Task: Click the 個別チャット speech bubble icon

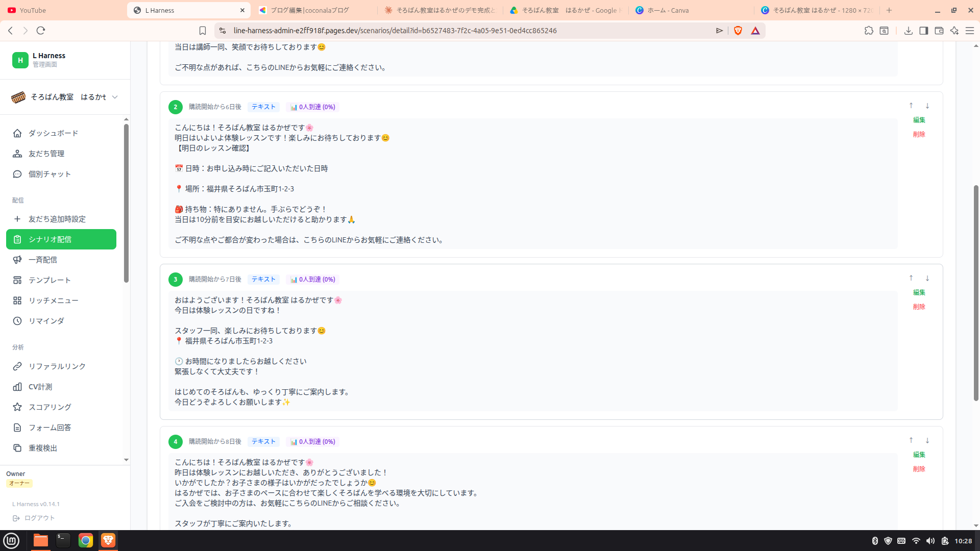Action: pos(17,174)
